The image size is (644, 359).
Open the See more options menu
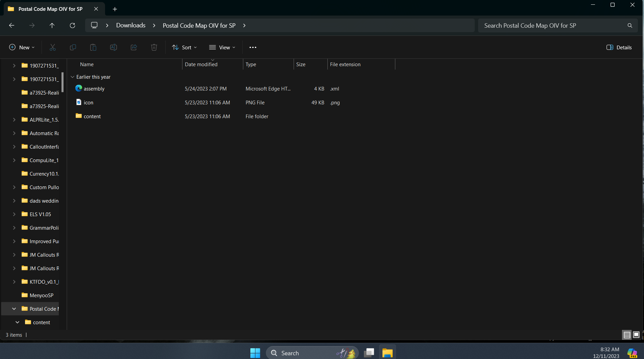253,48
